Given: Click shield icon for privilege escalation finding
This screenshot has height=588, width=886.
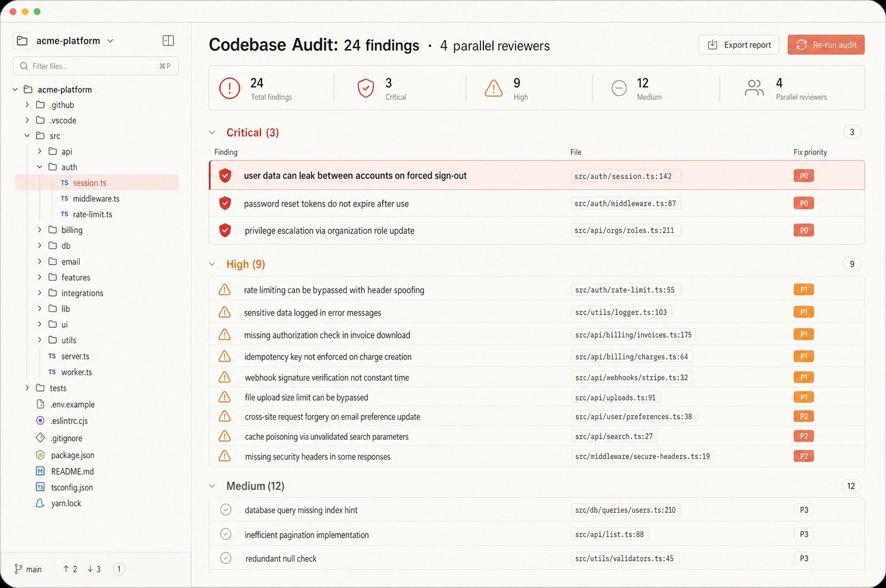Looking at the screenshot, I should pyautogui.click(x=225, y=230).
